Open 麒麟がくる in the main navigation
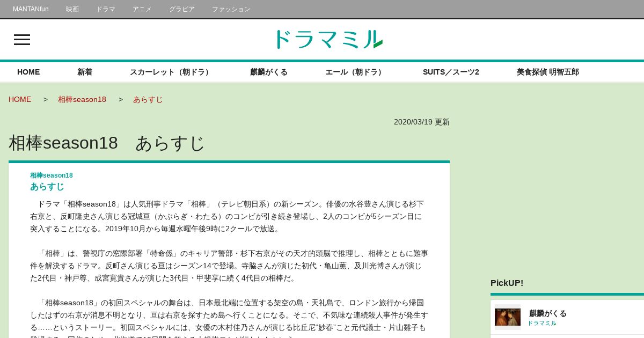 [269, 72]
